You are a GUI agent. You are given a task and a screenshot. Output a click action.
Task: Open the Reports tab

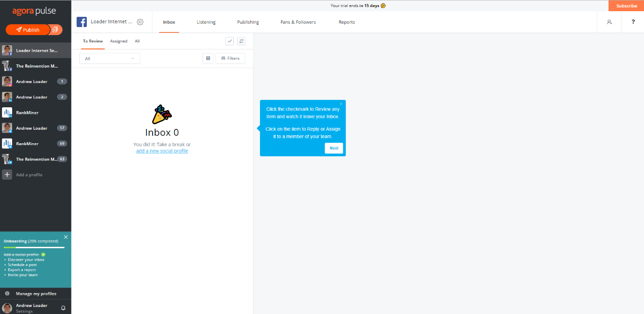(347, 22)
